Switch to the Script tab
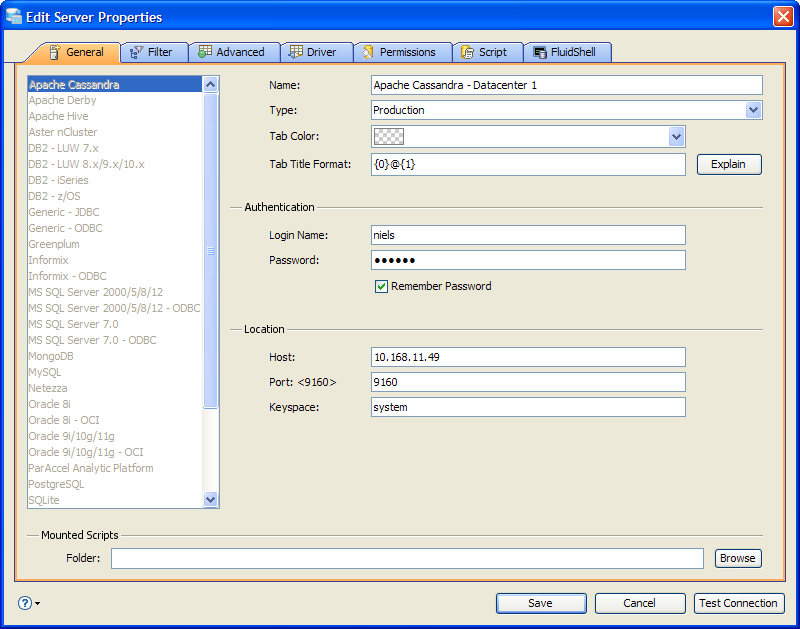800x629 pixels. tap(488, 52)
